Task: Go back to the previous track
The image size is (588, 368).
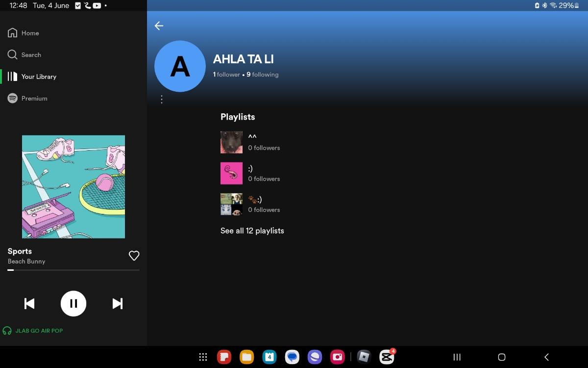Action: coord(29,304)
